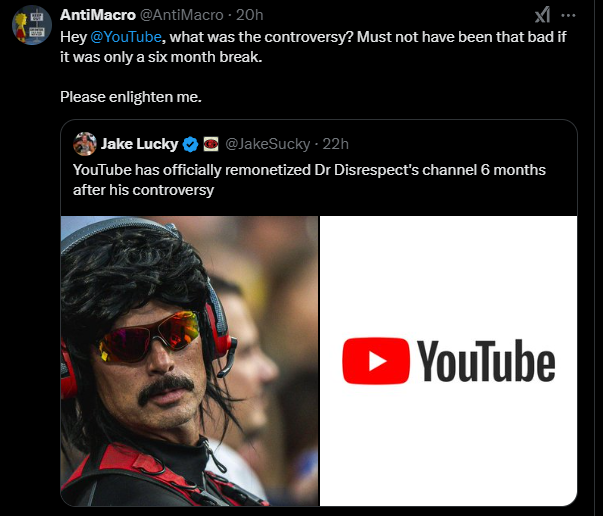Click the 20h timestamp
603x516 pixels.
coord(250,15)
